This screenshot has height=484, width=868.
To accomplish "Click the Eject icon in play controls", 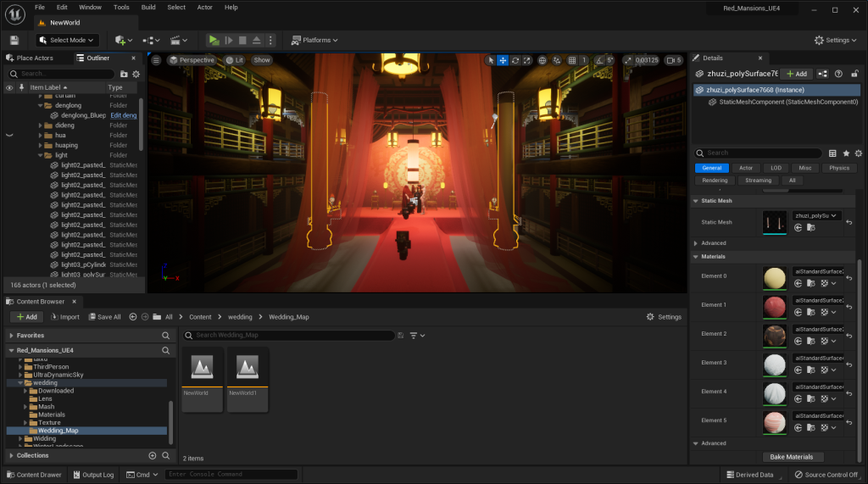I will click(257, 40).
